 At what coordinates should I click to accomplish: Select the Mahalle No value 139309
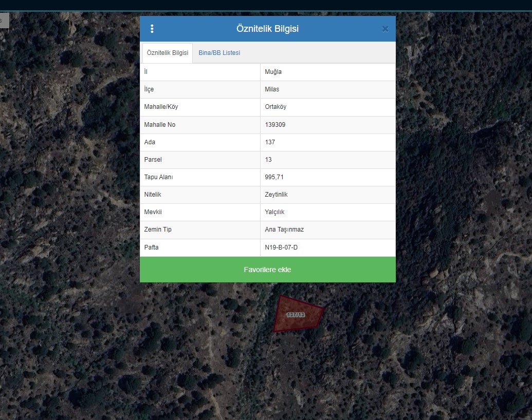275,125
